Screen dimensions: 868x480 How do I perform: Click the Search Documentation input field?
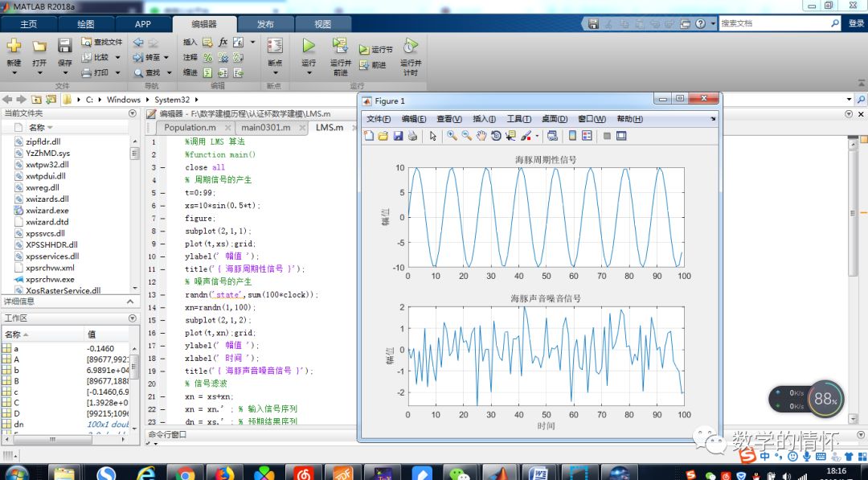tap(775, 23)
